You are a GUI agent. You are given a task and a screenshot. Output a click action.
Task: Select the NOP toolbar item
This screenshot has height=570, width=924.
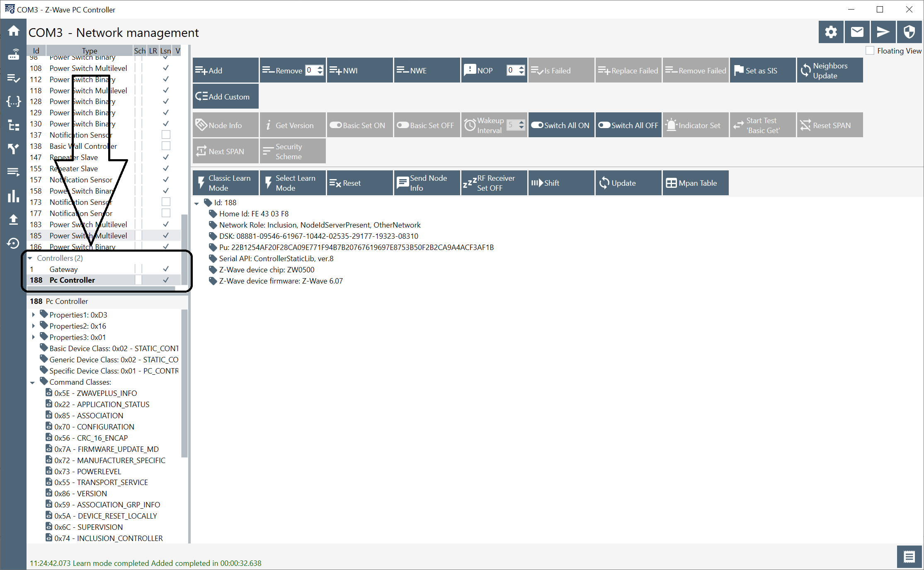pos(479,70)
